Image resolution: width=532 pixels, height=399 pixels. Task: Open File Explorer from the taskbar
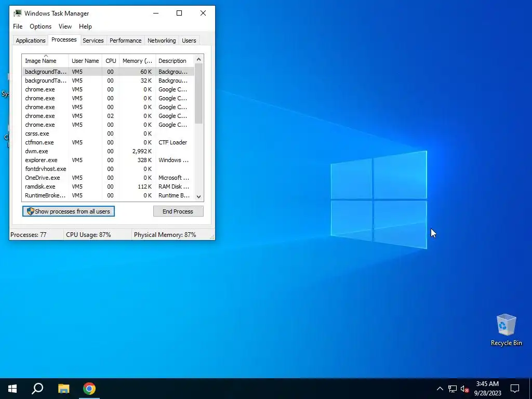point(63,389)
